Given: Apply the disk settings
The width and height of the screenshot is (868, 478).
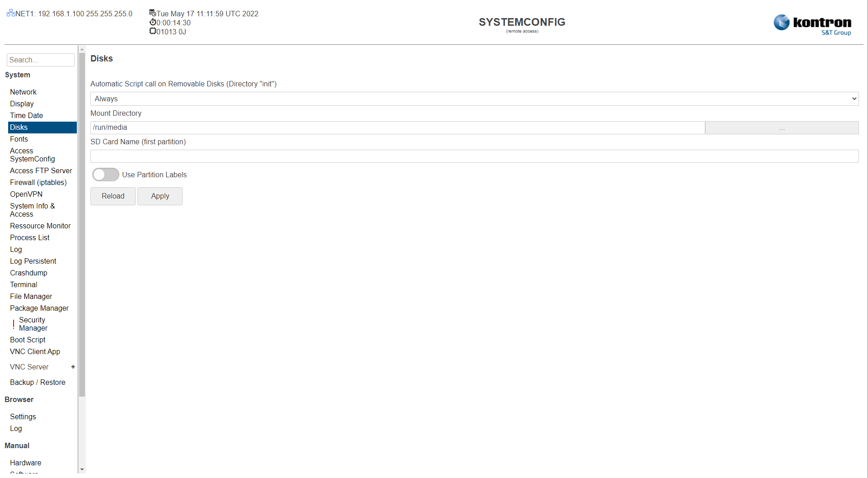Looking at the screenshot, I should tap(160, 196).
